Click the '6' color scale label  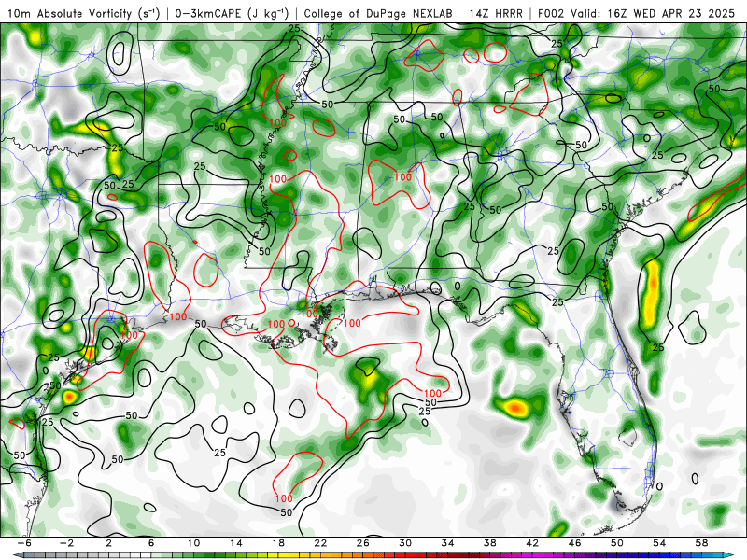(151, 543)
